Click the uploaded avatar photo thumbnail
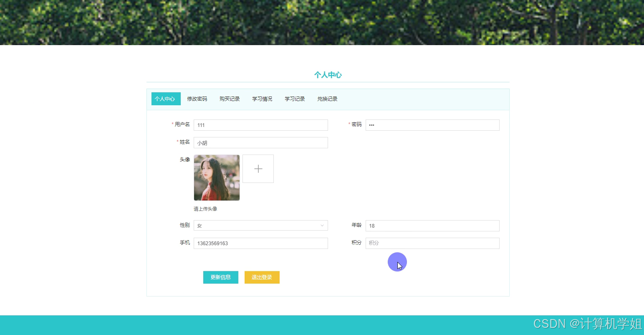 pos(217,178)
